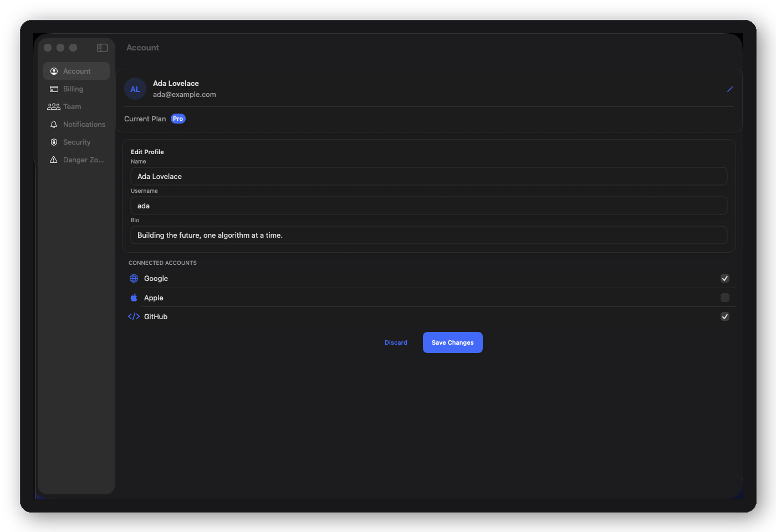Image resolution: width=776 pixels, height=532 pixels.
Task: Click the Save Changes button
Action: tap(453, 342)
